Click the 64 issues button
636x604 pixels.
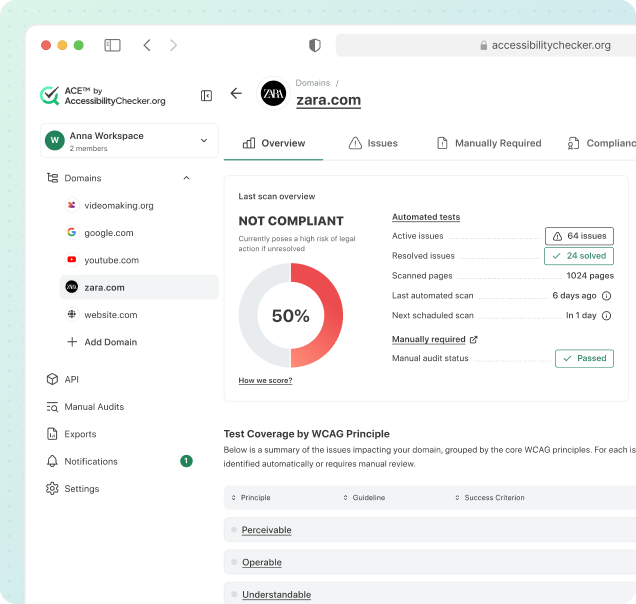579,236
